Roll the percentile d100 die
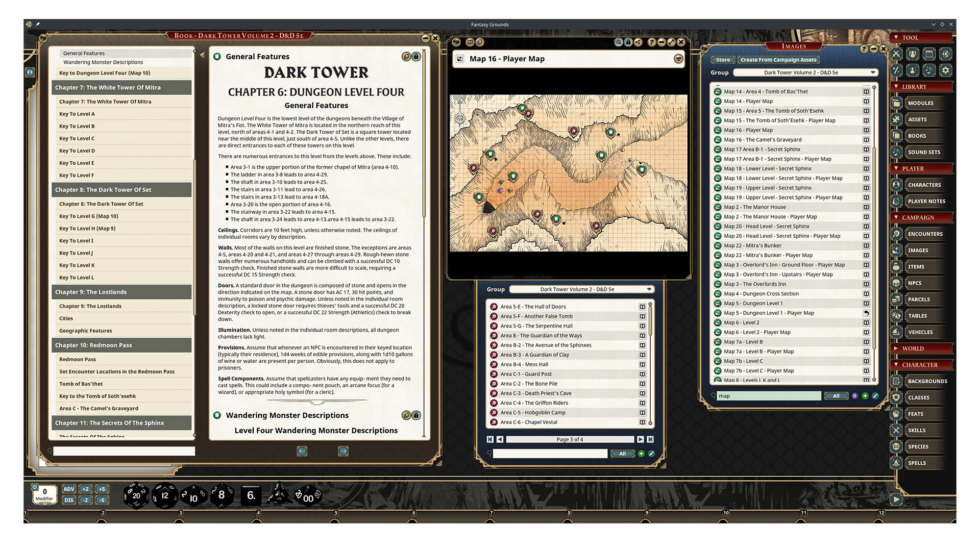 click(x=308, y=495)
